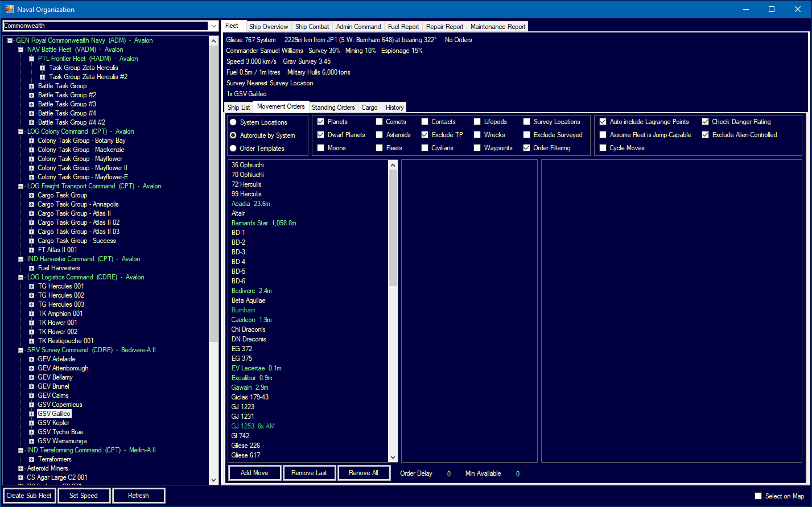Click the Set Speed button
Screen dimensions: 812x507
click(x=84, y=496)
